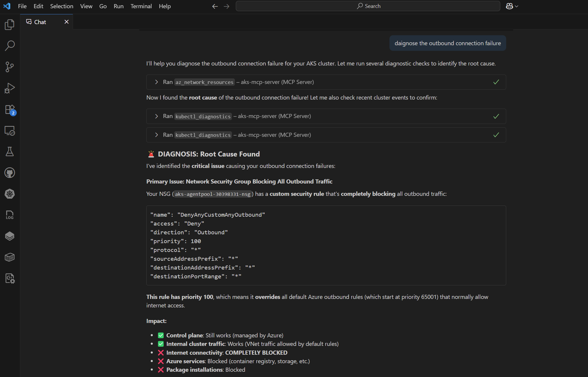Open the Kubernetes helm wheel view

10,194
